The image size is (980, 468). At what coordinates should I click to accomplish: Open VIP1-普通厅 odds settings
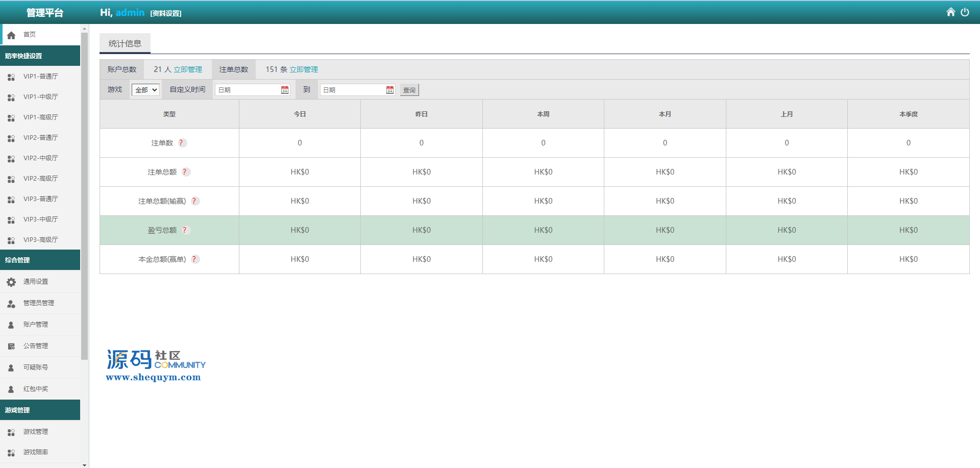click(x=40, y=77)
